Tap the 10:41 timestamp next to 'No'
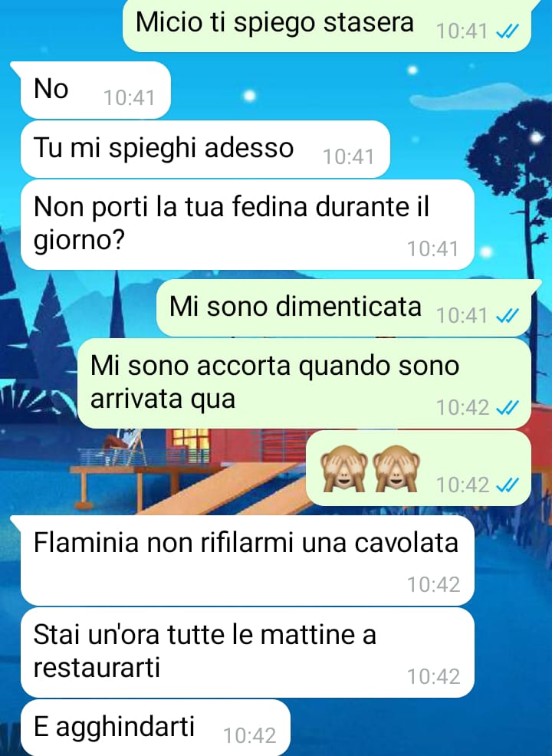The height and width of the screenshot is (756, 552). [130, 98]
